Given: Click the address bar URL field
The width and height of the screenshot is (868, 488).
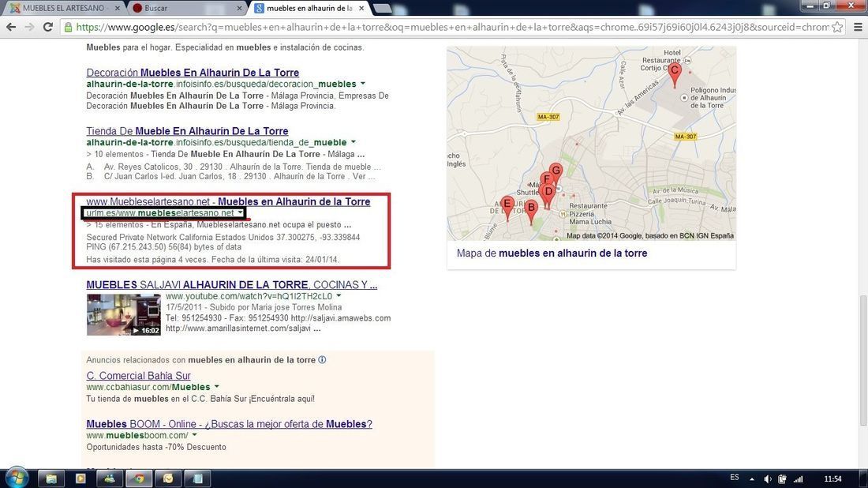Looking at the screenshot, I should (x=451, y=27).
